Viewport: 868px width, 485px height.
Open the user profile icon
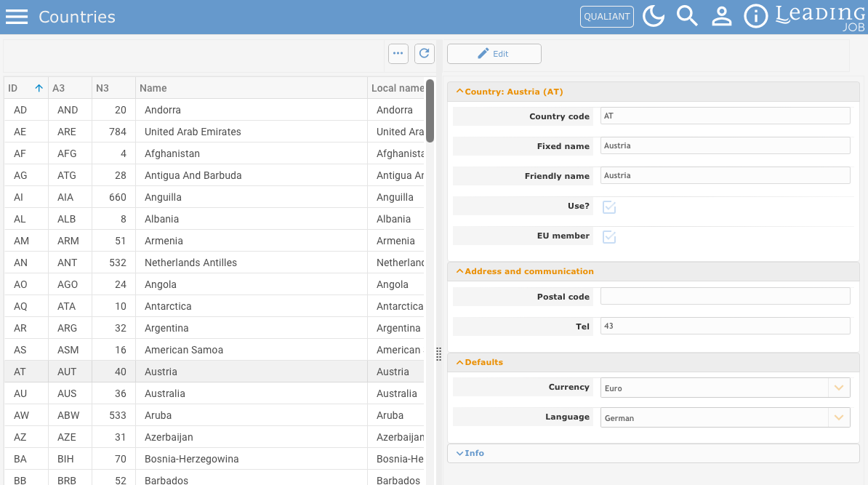(721, 16)
